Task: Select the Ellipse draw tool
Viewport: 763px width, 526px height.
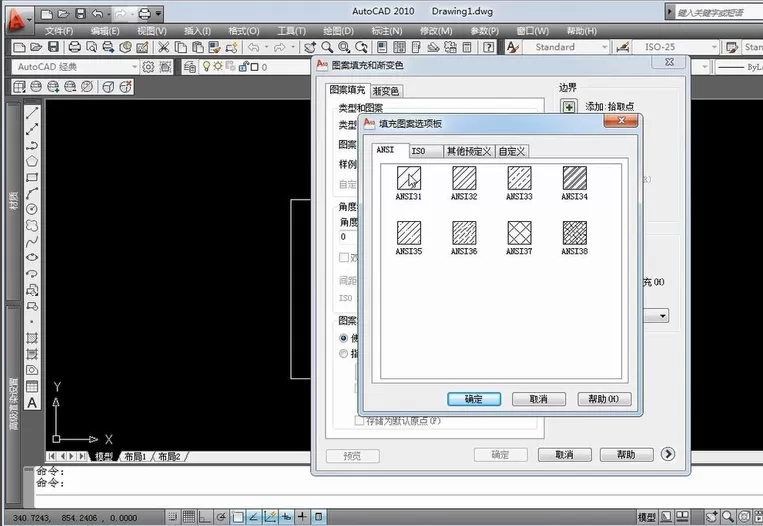Action: 32,257
